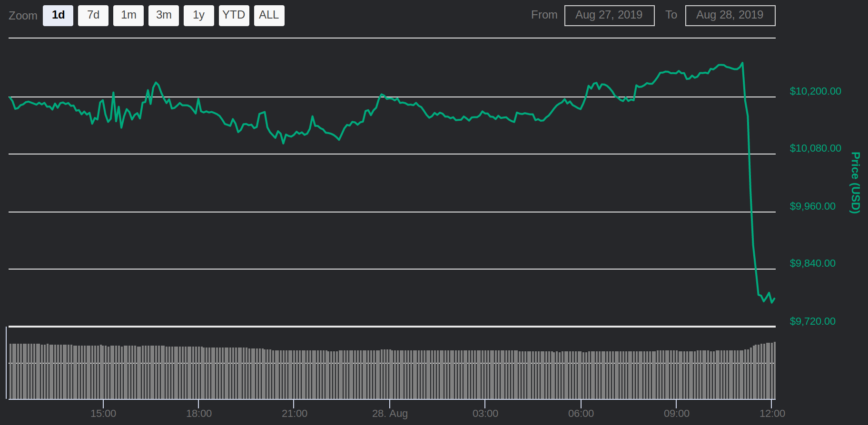
Task: Switch zoom to 7d
Action: (93, 16)
